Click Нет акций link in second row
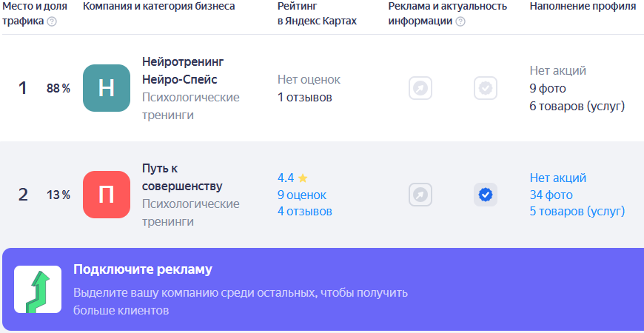This screenshot has height=333, width=644. pyautogui.click(x=558, y=178)
